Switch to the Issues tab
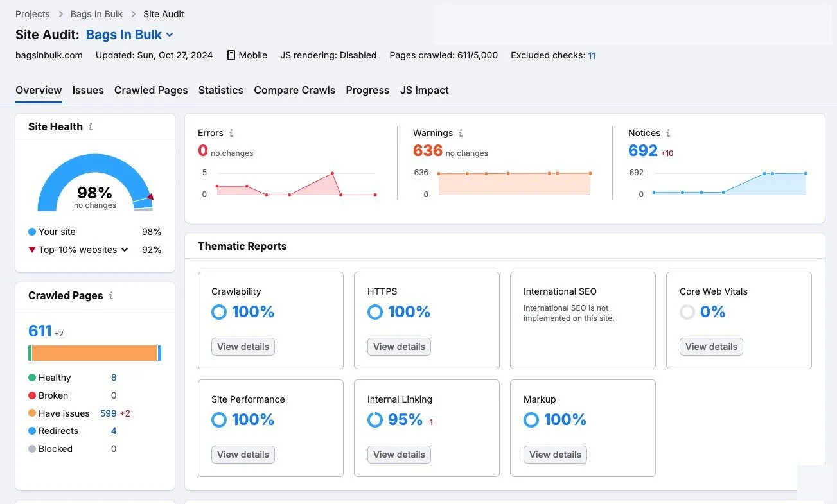 88,90
